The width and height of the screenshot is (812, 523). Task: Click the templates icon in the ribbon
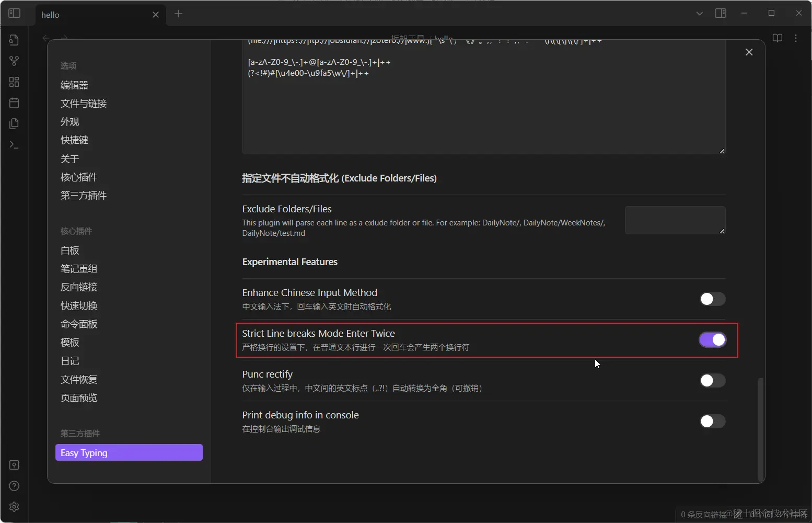coord(14,123)
